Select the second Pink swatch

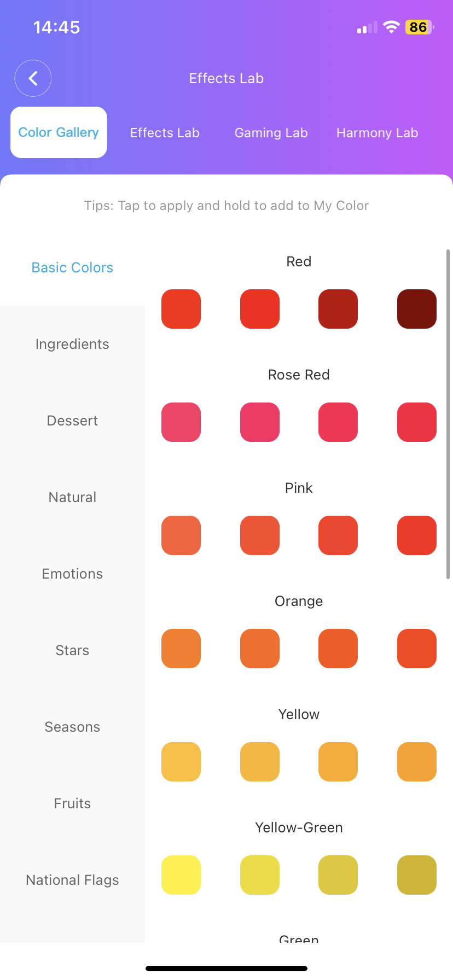click(260, 535)
